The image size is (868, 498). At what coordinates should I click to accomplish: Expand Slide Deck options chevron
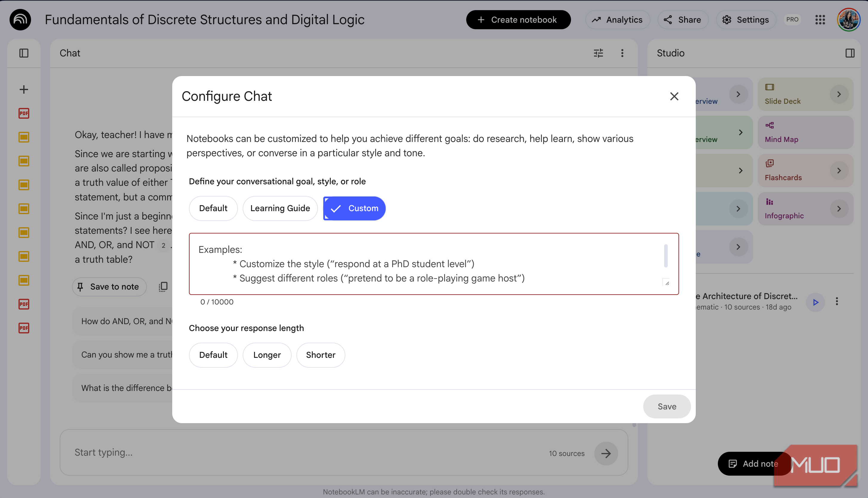(839, 95)
